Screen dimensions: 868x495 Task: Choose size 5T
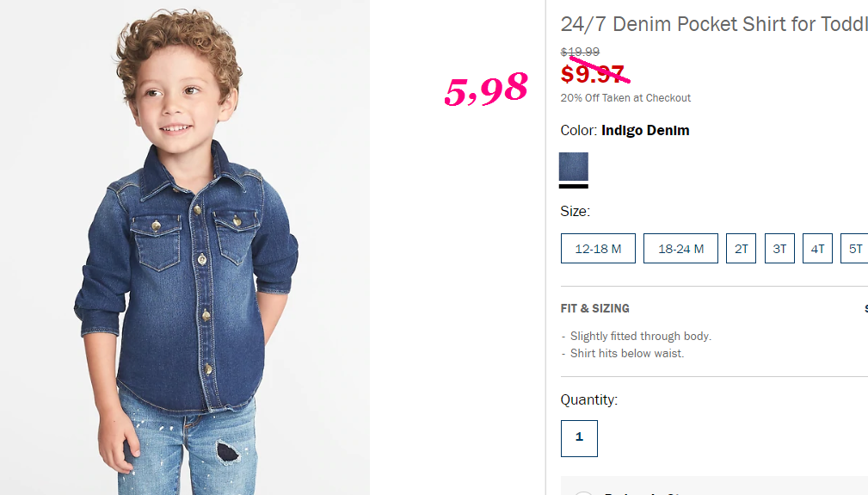click(x=854, y=249)
